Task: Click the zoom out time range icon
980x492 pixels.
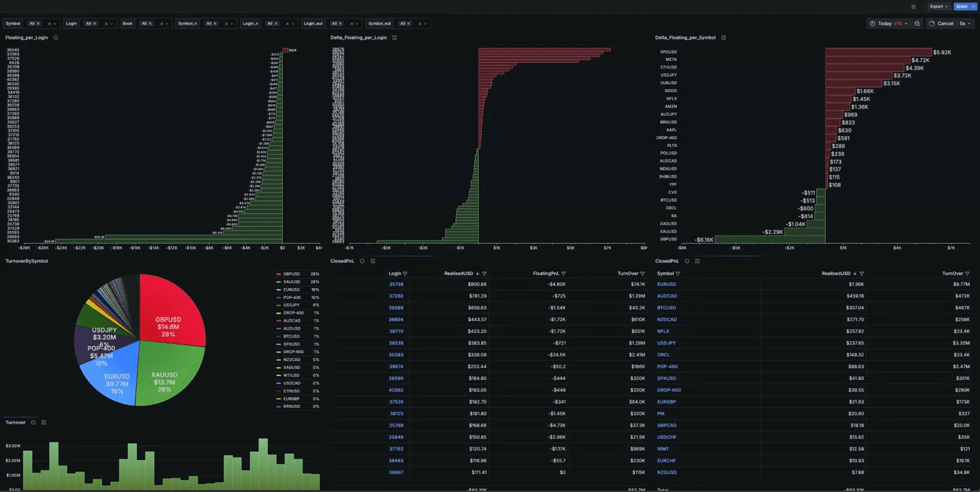Action: [x=917, y=23]
